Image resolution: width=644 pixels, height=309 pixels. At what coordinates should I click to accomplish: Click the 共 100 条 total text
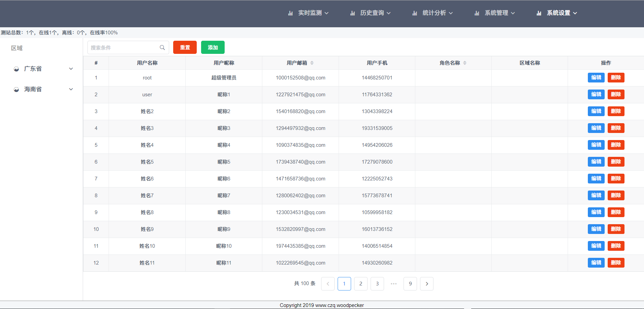coord(305,283)
